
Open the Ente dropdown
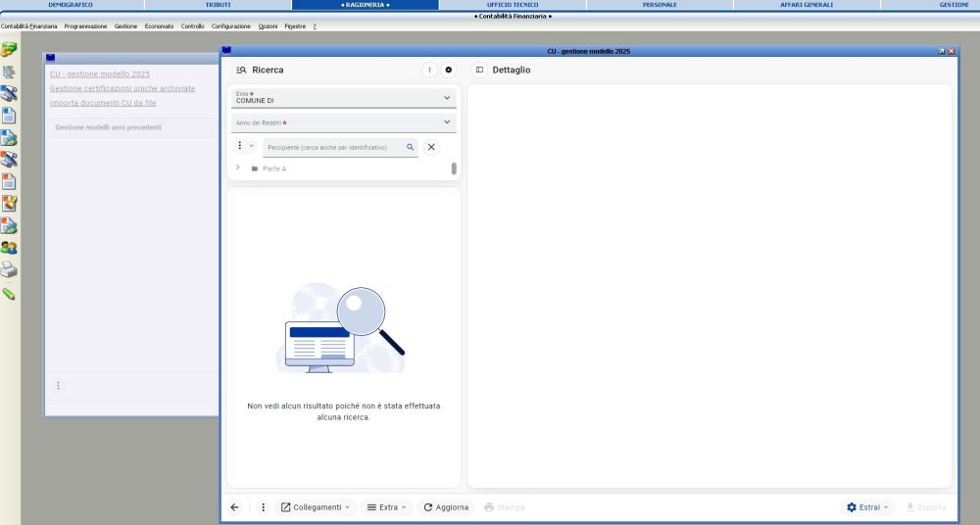tap(447, 98)
